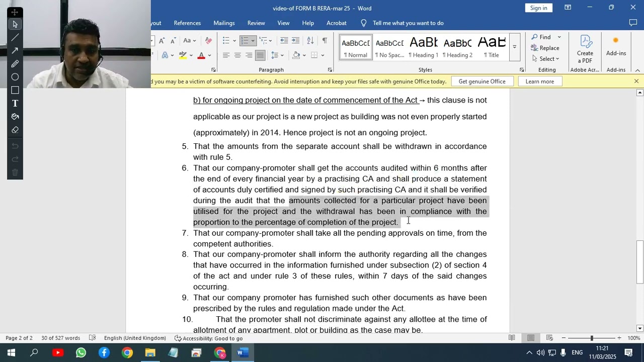Apply the Heading 1 style

[424, 47]
